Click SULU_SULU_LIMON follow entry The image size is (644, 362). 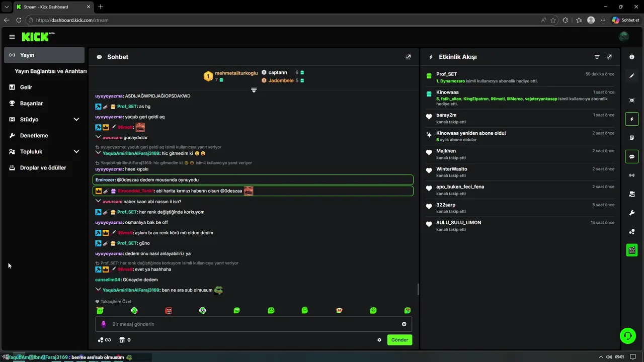coord(520,226)
